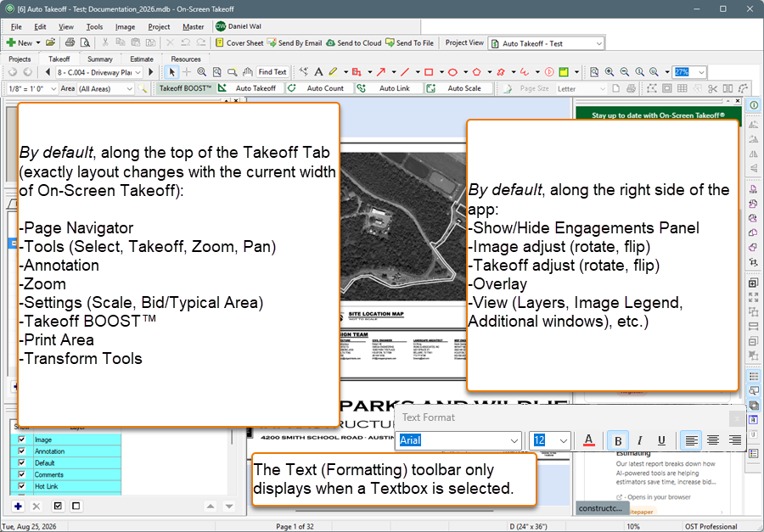Toggle Bold in Text Format toolbar
Image resolution: width=764 pixels, height=532 pixels.
coord(618,441)
